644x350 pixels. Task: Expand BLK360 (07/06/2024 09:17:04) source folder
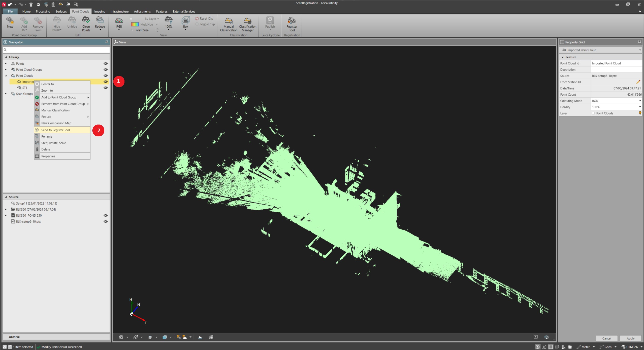(6, 210)
